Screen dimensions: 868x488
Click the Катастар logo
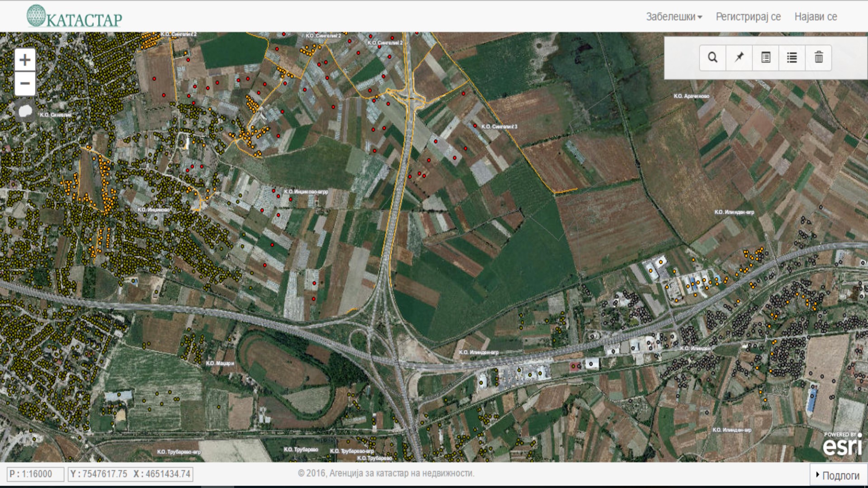click(x=75, y=17)
